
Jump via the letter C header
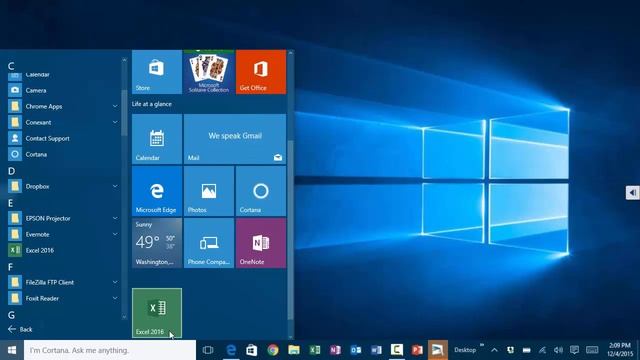pos(11,66)
